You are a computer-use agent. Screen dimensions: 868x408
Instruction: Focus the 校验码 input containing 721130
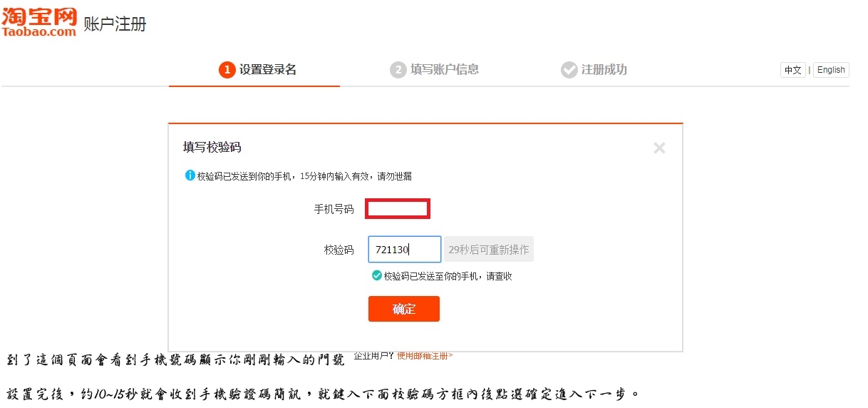pyautogui.click(x=404, y=250)
